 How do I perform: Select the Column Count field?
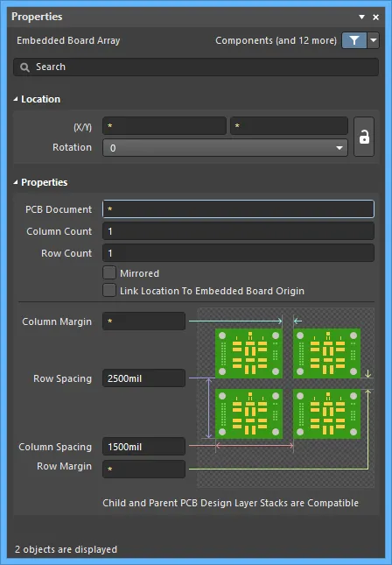(x=238, y=231)
